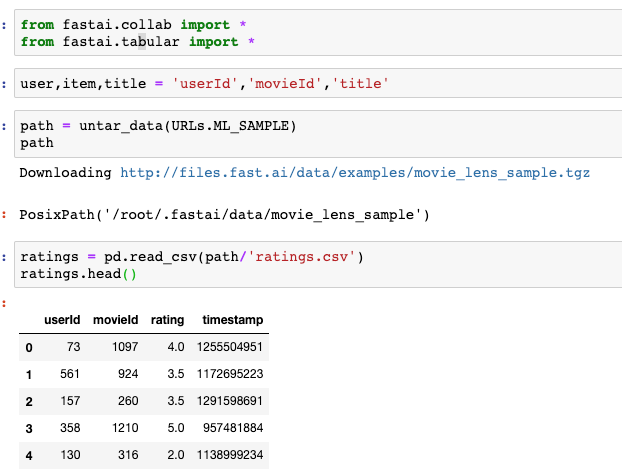Click userId value 130
Screen dimensions: 622x476
(70, 455)
